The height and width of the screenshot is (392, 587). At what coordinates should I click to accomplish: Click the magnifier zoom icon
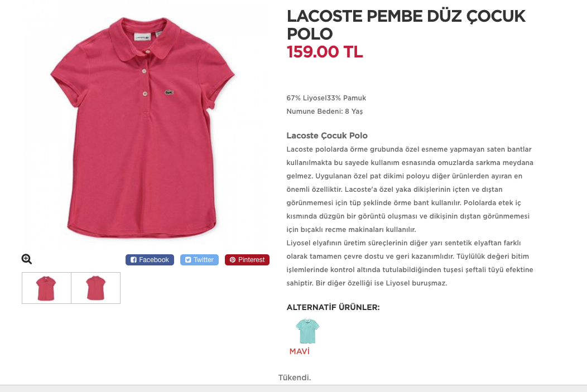coord(27,259)
